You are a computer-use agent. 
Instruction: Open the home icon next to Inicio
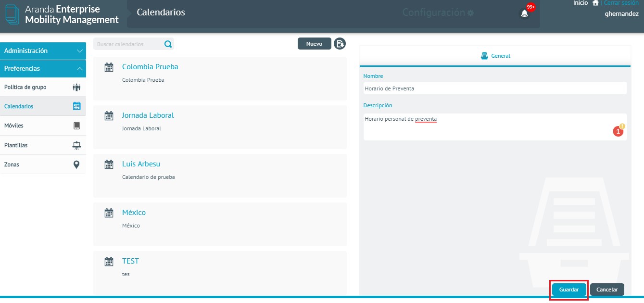595,3
